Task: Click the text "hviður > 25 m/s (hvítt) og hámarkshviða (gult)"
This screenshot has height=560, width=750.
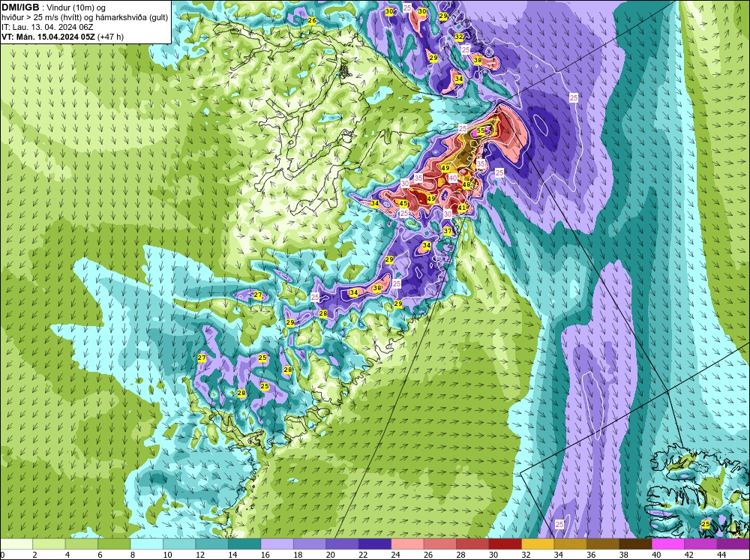Action: click(x=85, y=18)
